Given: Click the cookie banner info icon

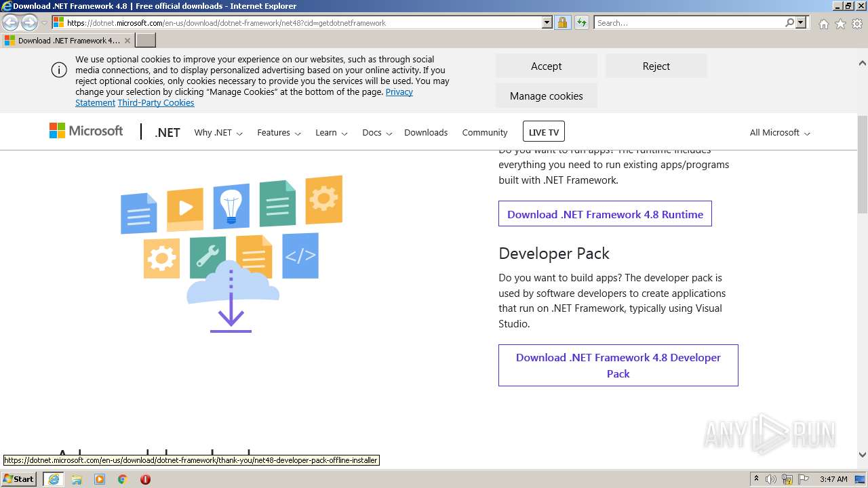Looking at the screenshot, I should tap(59, 70).
